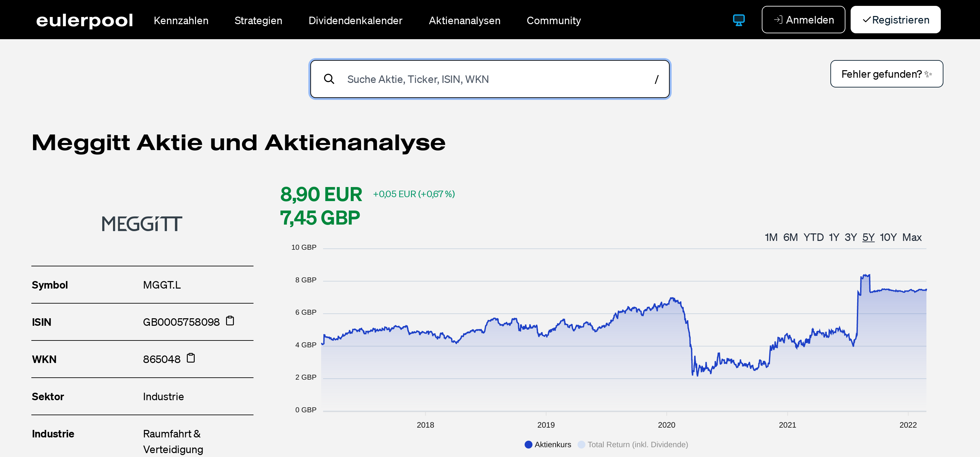Click the eulerpool logo
The width and height of the screenshot is (980, 457).
pyautogui.click(x=84, y=20)
